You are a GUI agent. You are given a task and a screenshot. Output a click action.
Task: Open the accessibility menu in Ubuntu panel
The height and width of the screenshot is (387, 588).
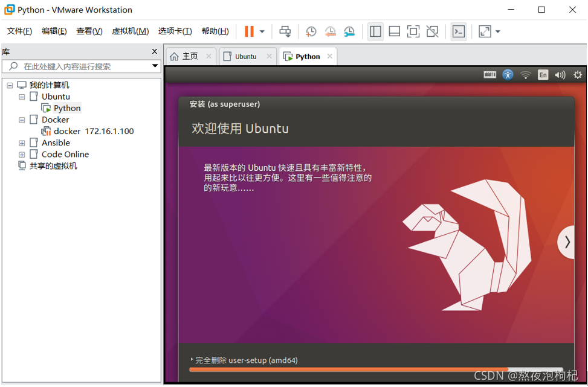coord(508,75)
